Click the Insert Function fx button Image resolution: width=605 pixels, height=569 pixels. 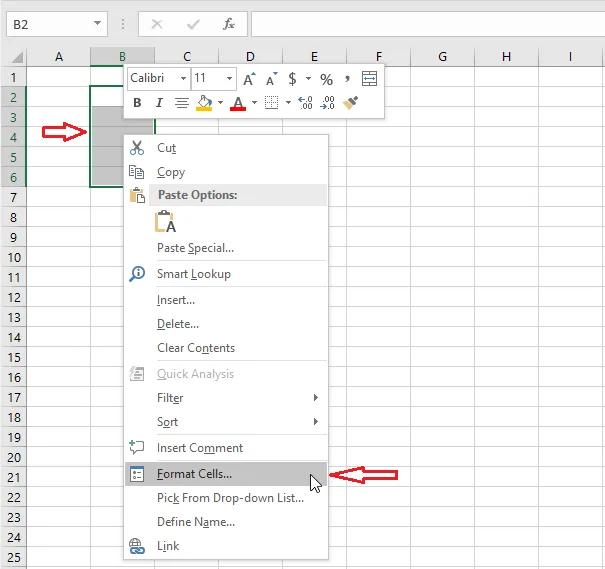pyautogui.click(x=229, y=24)
